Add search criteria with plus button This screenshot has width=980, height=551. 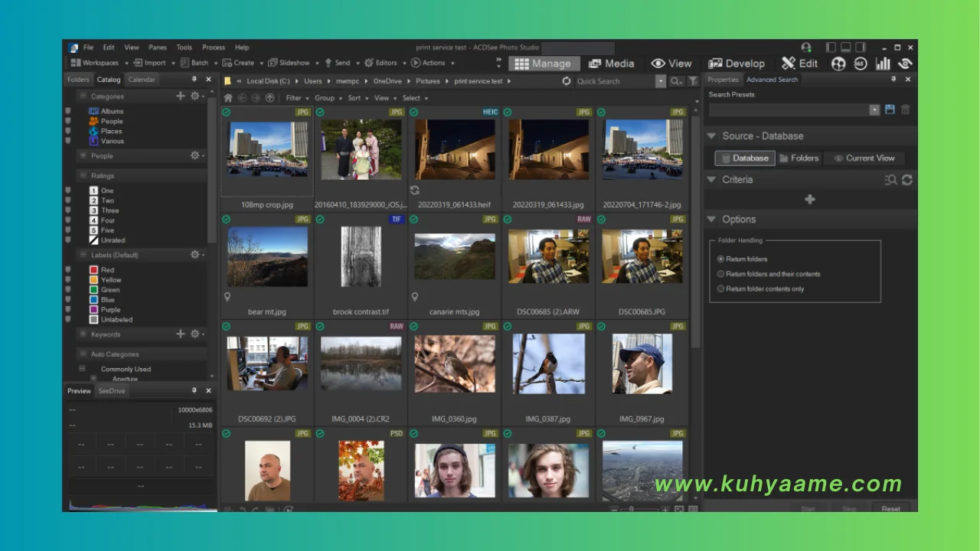[810, 199]
